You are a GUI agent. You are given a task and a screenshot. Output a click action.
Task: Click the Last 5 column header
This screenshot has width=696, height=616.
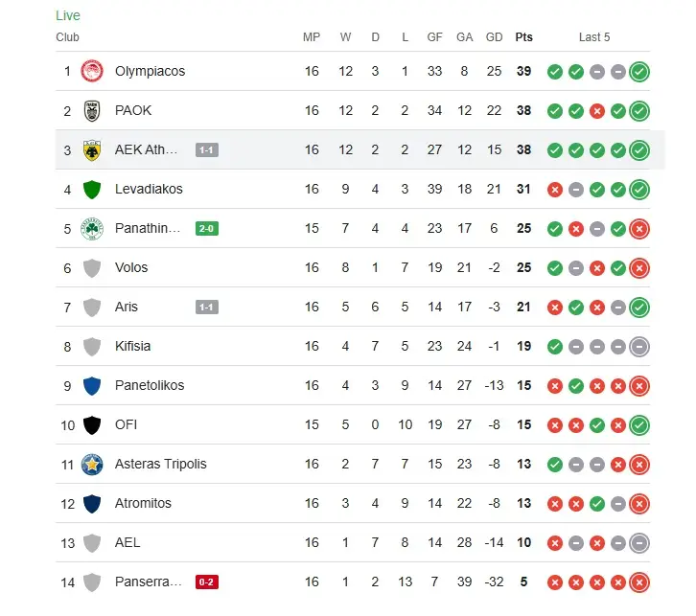tap(594, 37)
